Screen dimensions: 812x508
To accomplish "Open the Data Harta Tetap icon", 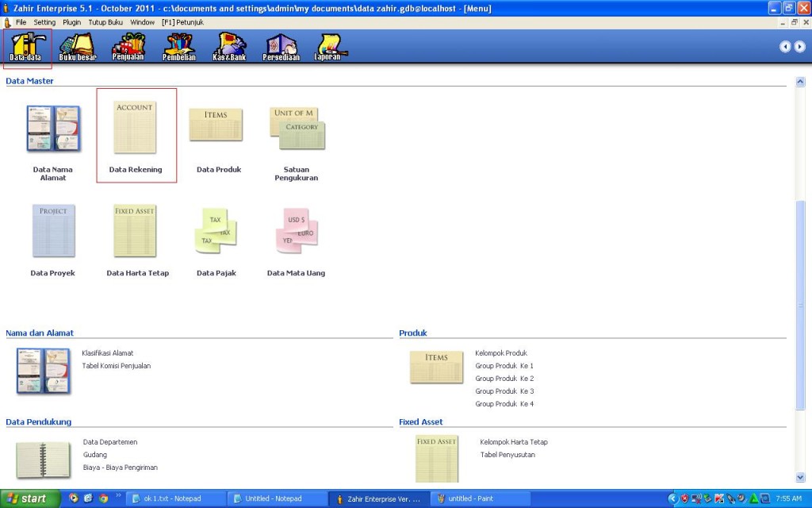I will click(x=135, y=231).
